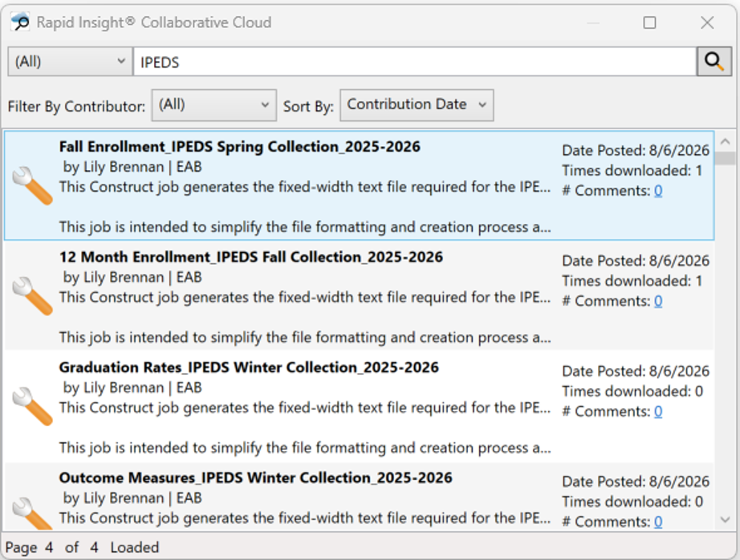Select the Graduation Rates job wrench icon
Viewport: 740px width, 560px height.
[32, 407]
